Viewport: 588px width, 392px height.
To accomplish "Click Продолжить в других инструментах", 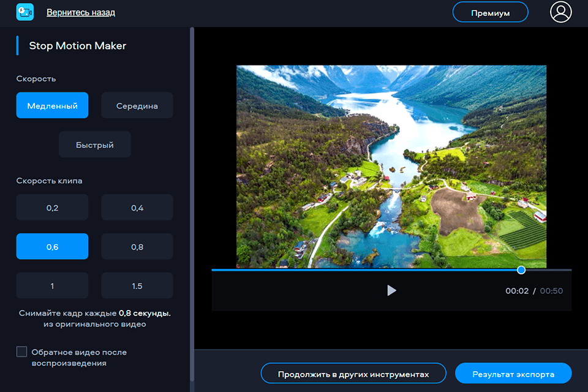I will click(353, 374).
